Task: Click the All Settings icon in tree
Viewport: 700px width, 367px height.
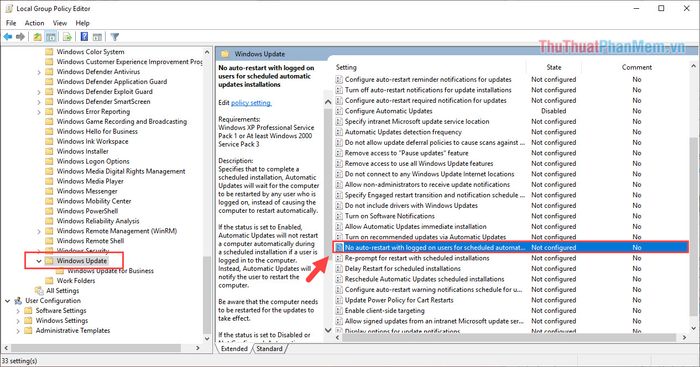Action: (x=39, y=291)
